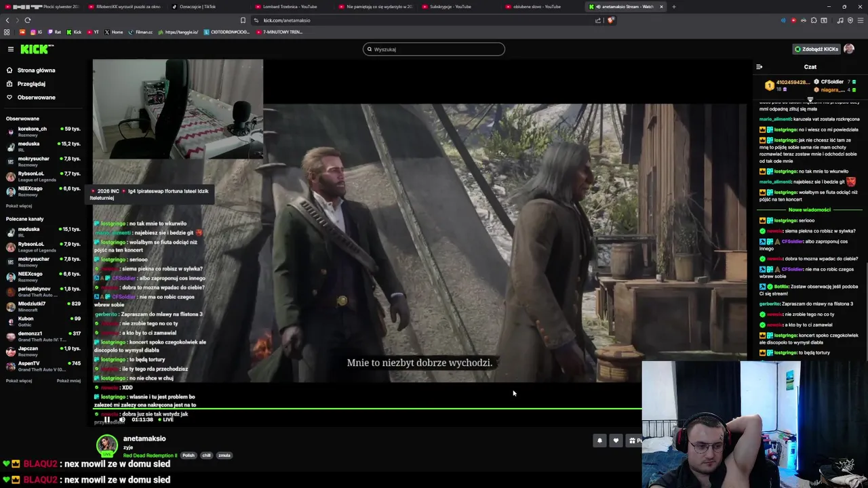
Task: Reload the page
Action: tap(28, 20)
